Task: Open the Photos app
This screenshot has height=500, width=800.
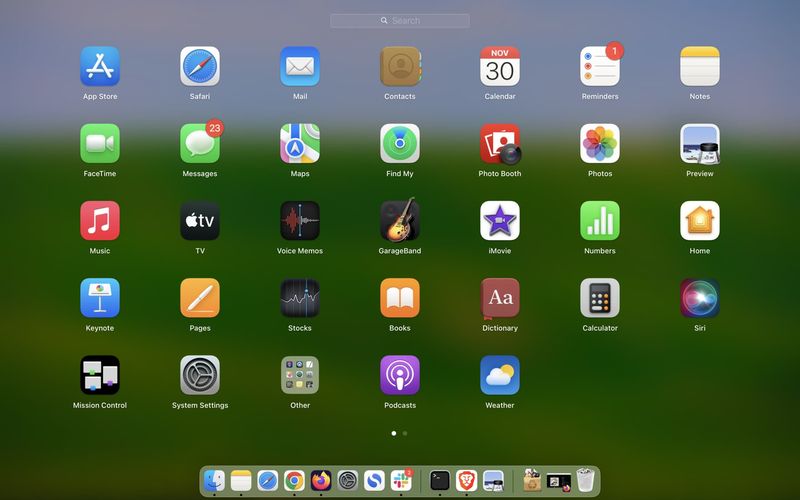Action: [600, 143]
